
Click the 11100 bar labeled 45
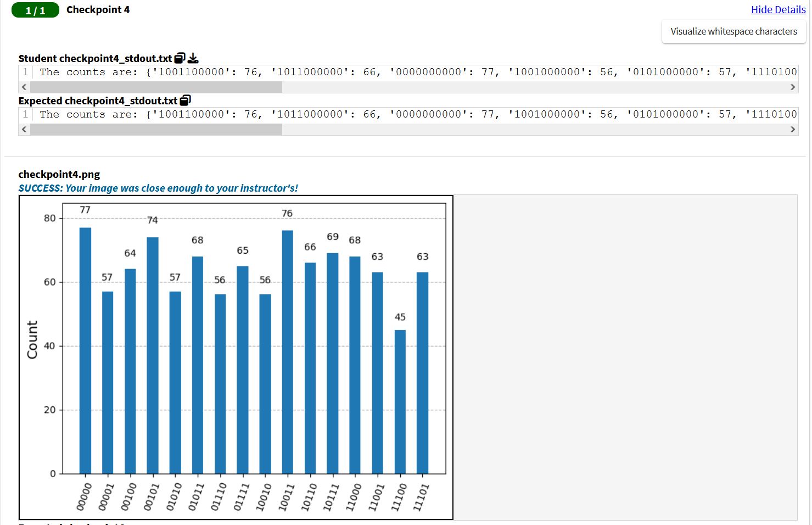pyautogui.click(x=400, y=401)
